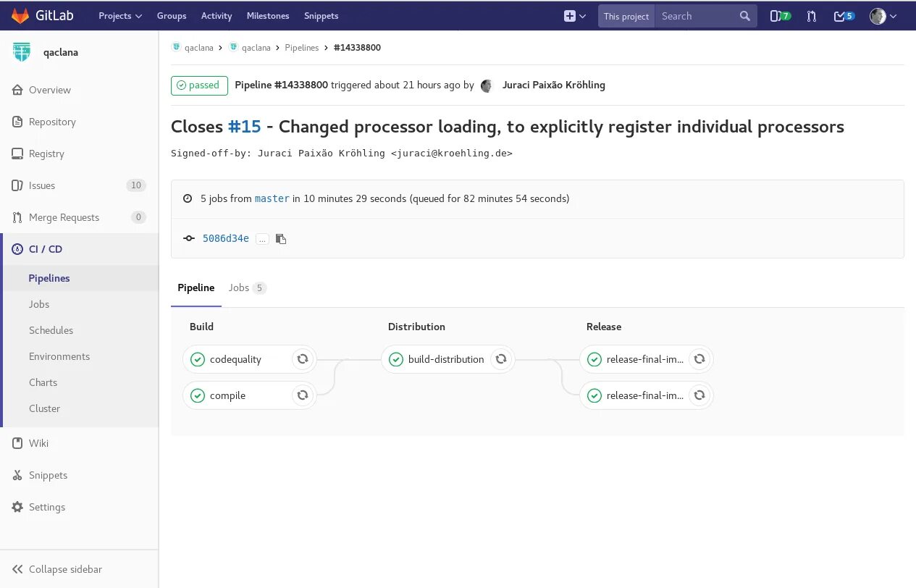Open Schedules under CI / CD
Viewport: 916px width, 588px height.
(x=51, y=330)
